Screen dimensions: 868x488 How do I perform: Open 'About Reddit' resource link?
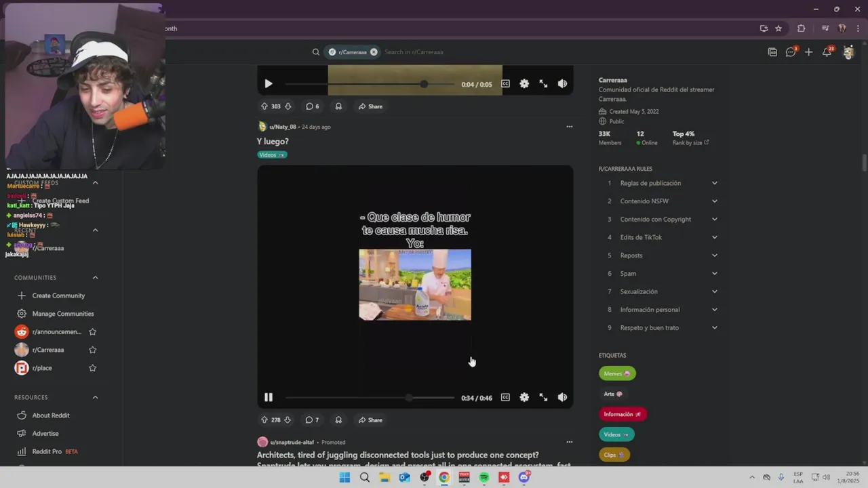point(51,415)
